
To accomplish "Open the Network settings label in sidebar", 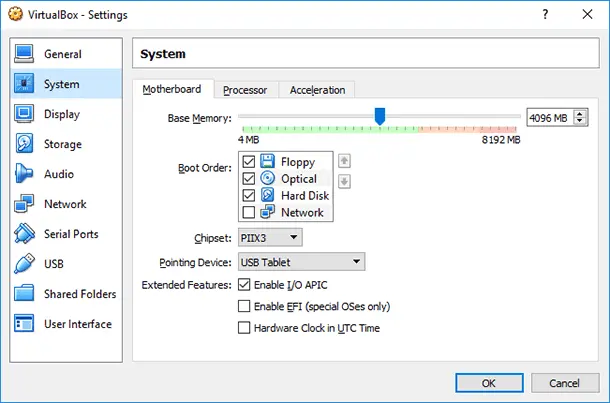I will coord(65,204).
